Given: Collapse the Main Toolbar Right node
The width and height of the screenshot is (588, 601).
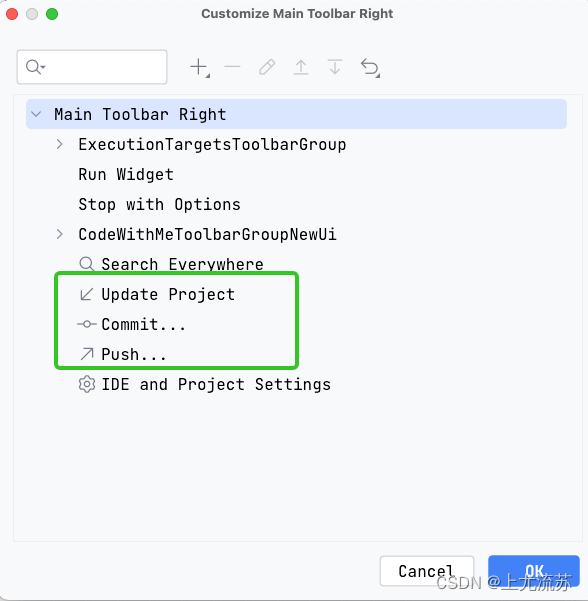Looking at the screenshot, I should (36, 114).
